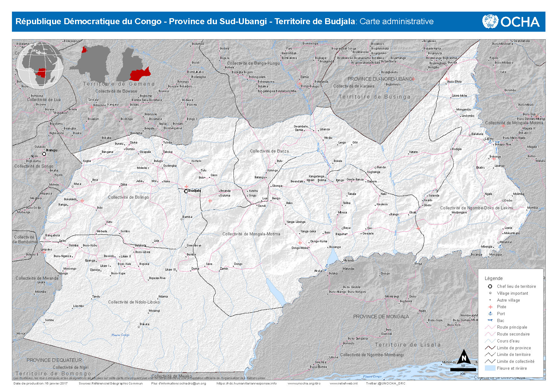Click the Village important legend symbol
Image resolution: width=558 pixels, height=392 pixels.
pos(490,293)
